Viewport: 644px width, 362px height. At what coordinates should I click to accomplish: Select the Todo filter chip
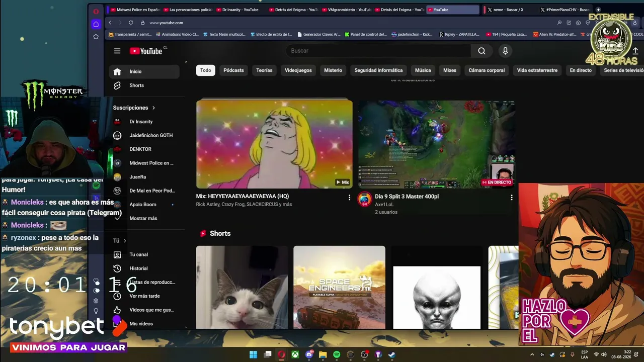click(206, 70)
